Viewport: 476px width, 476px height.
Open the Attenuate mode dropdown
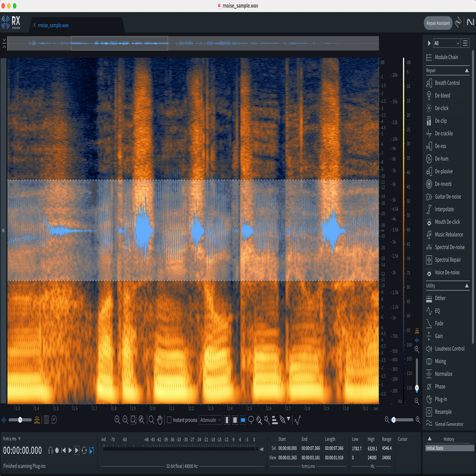click(210, 420)
